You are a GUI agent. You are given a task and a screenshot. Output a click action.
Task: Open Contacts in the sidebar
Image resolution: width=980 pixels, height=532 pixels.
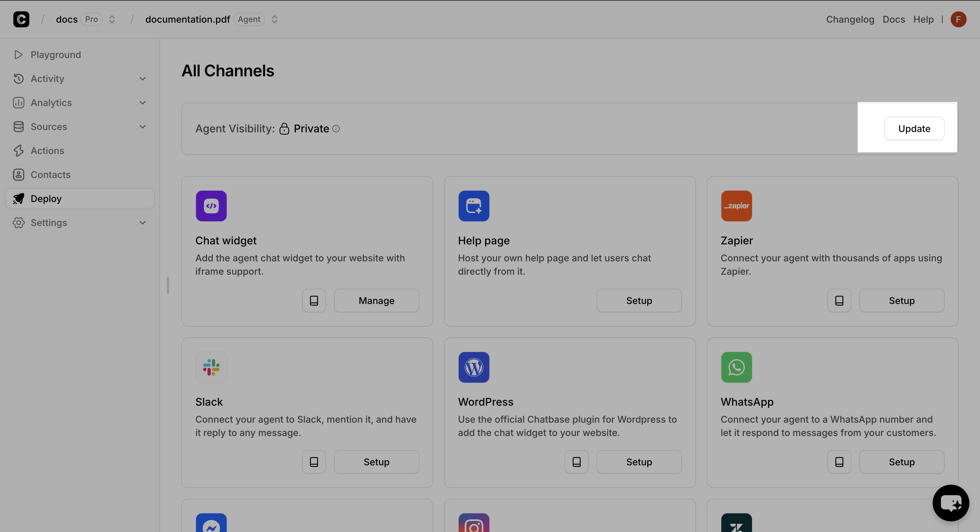[x=50, y=175]
